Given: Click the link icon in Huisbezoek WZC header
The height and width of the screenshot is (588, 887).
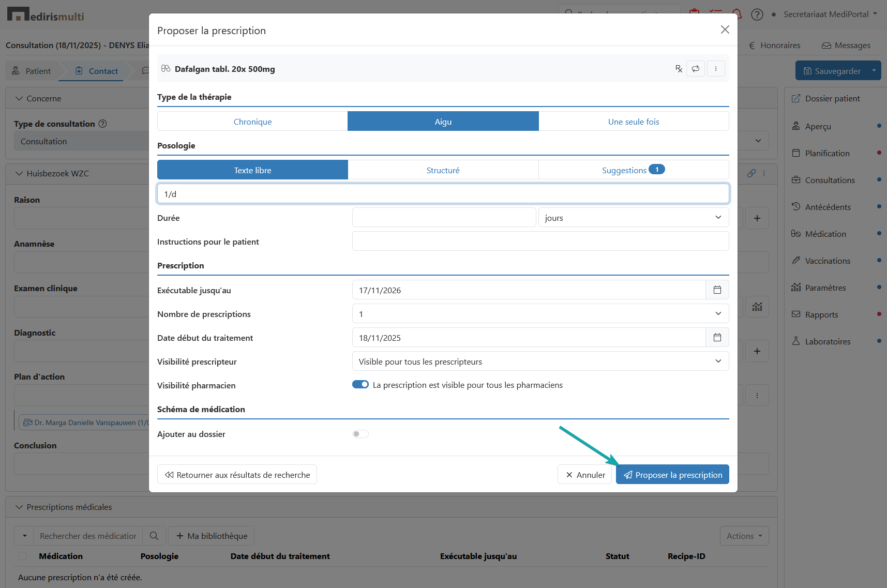Looking at the screenshot, I should coord(751,173).
